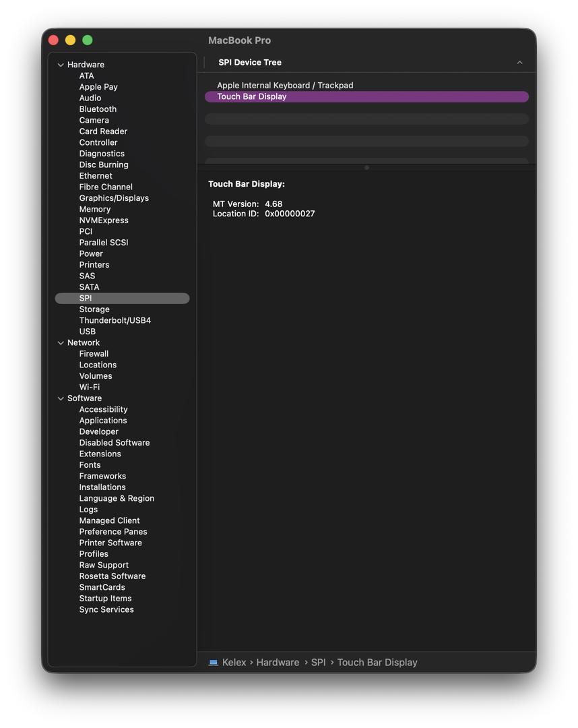Click Kelex in the path bar

click(234, 663)
